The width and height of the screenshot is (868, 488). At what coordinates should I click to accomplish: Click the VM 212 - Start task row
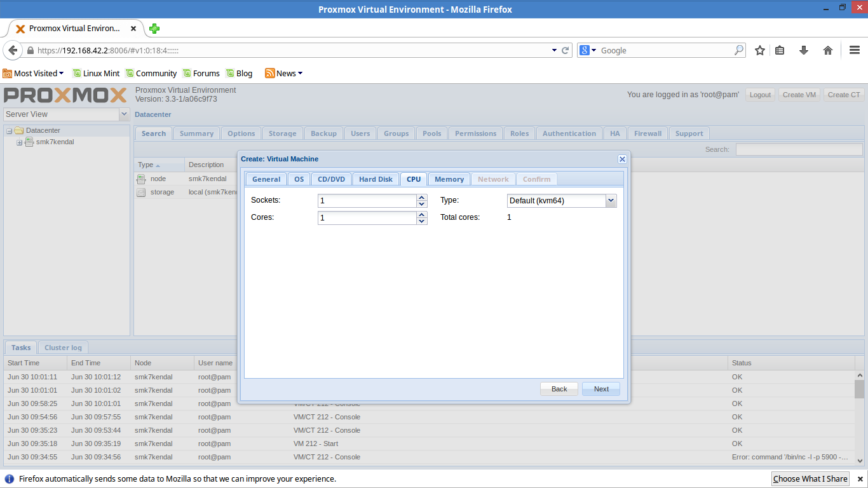pyautogui.click(x=429, y=444)
